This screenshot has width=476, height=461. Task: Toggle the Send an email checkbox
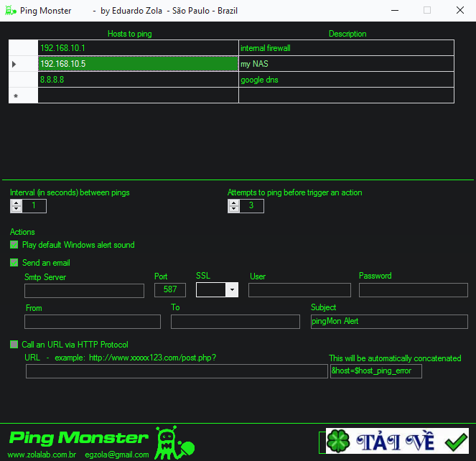pos(14,263)
